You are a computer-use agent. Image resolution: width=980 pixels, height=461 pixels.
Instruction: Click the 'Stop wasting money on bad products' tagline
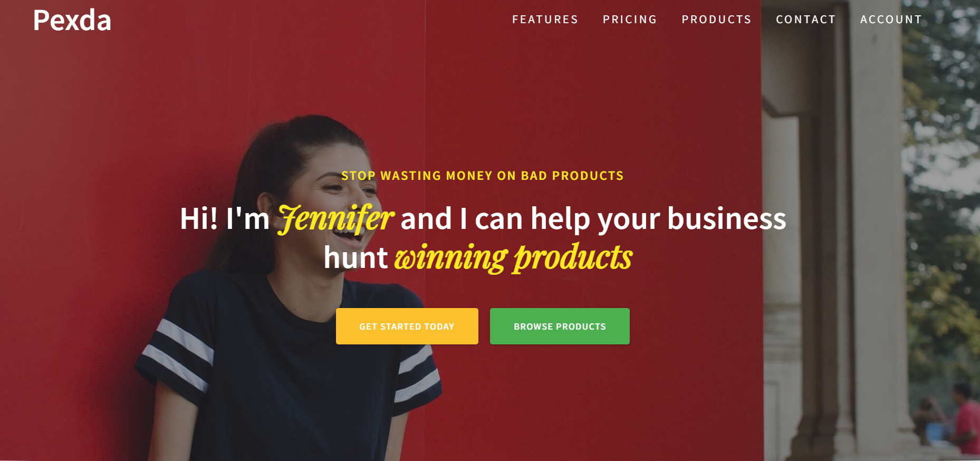point(482,176)
